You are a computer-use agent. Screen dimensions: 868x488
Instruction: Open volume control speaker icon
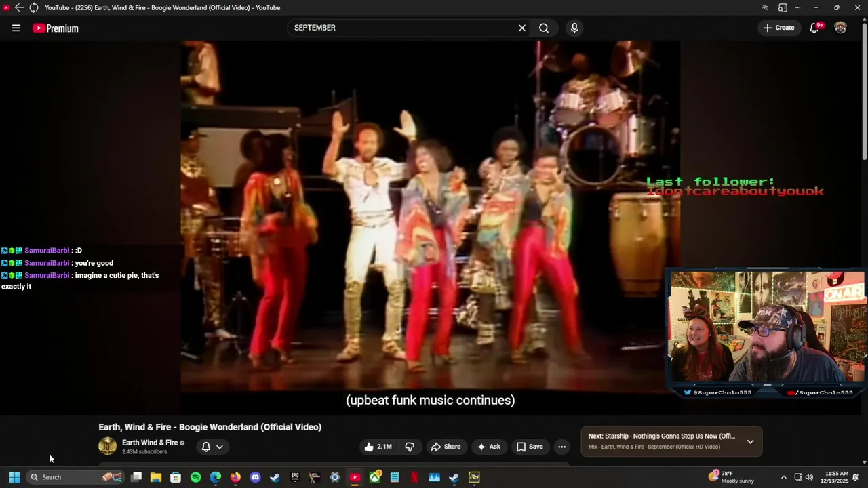809,477
